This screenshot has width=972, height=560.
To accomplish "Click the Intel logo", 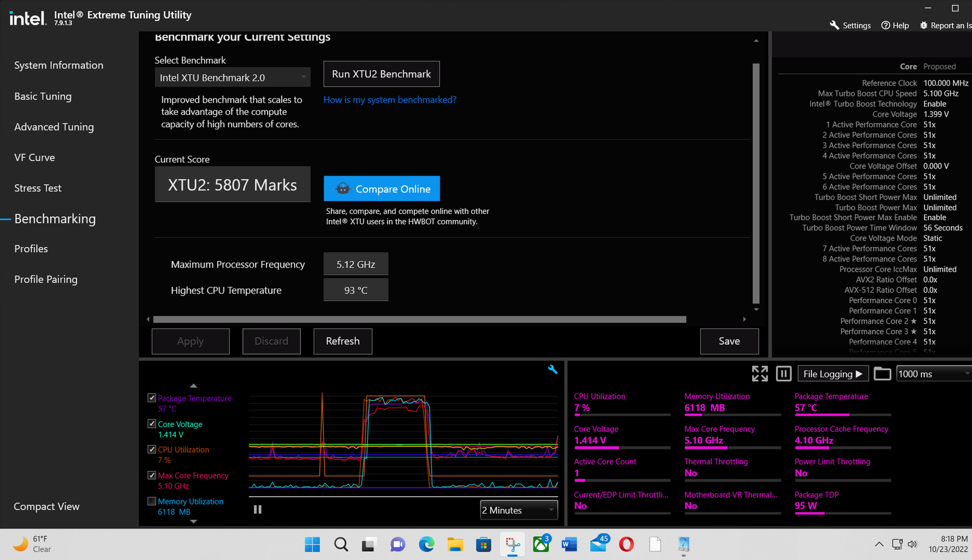I will coord(28,19).
